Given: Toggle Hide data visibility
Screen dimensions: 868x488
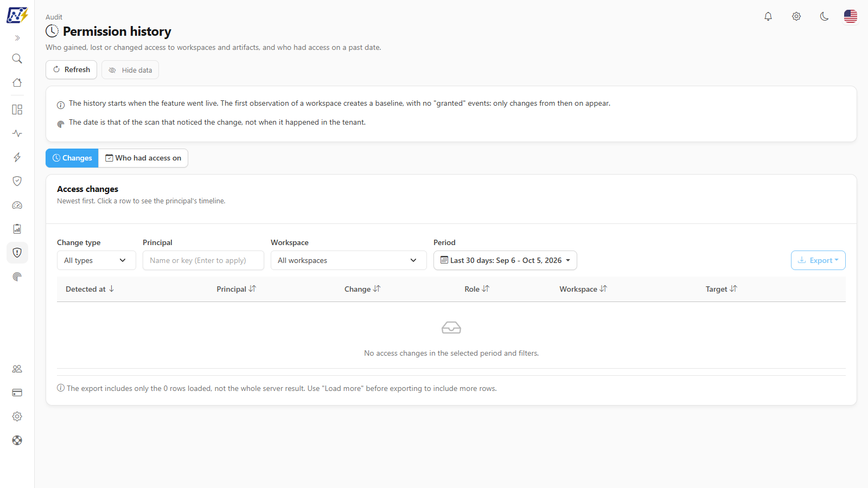Looking at the screenshot, I should [130, 70].
